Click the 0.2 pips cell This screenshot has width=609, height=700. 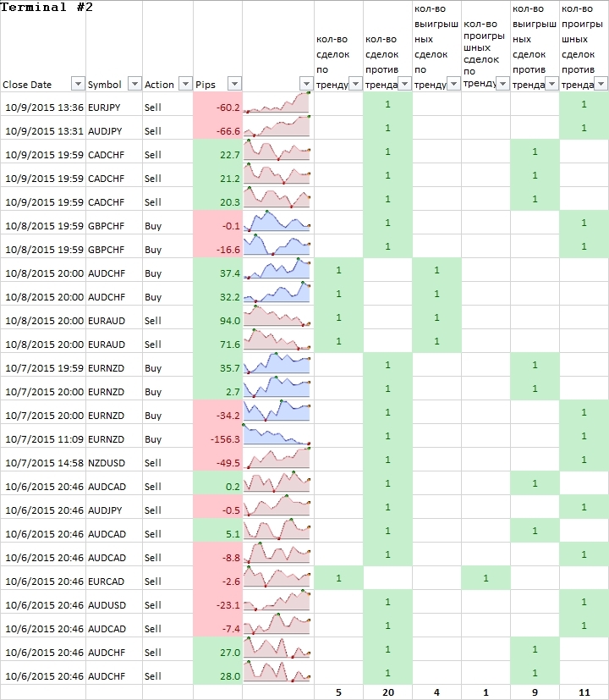click(217, 483)
